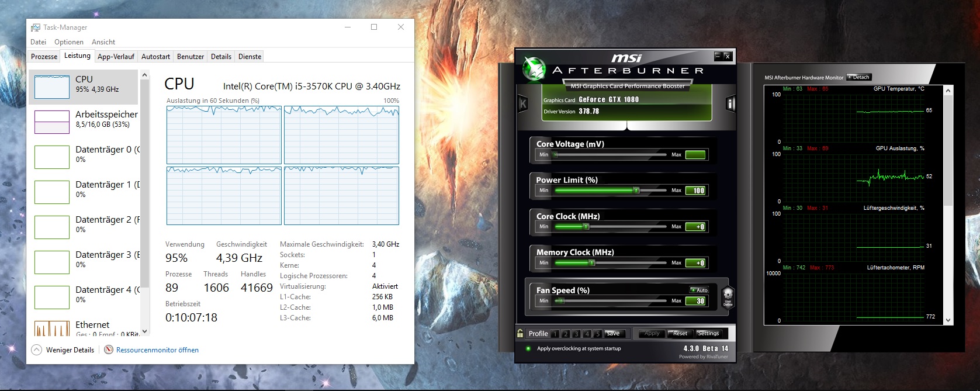Image resolution: width=980 pixels, height=391 pixels.
Task: Switch to the Benutzer tab
Action: (x=191, y=57)
